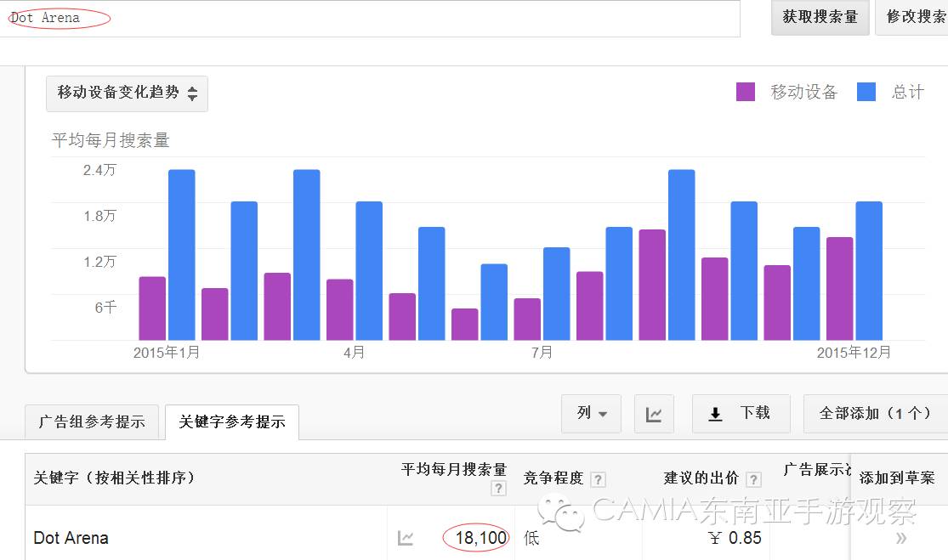Click the Dot Arena search input field
The image size is (948, 560).
370,18
